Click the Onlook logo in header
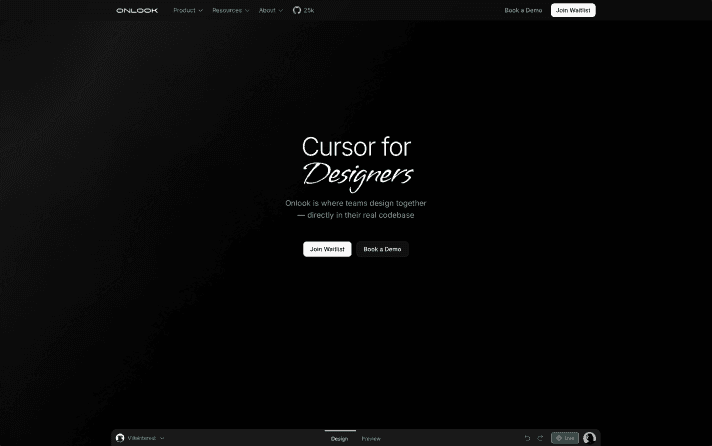Image resolution: width=712 pixels, height=446 pixels. click(x=137, y=10)
